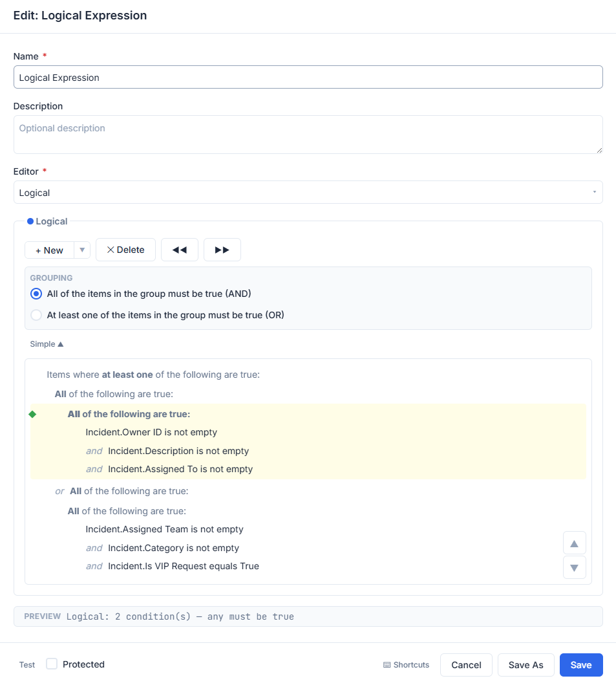Click the Save As button

526,665
